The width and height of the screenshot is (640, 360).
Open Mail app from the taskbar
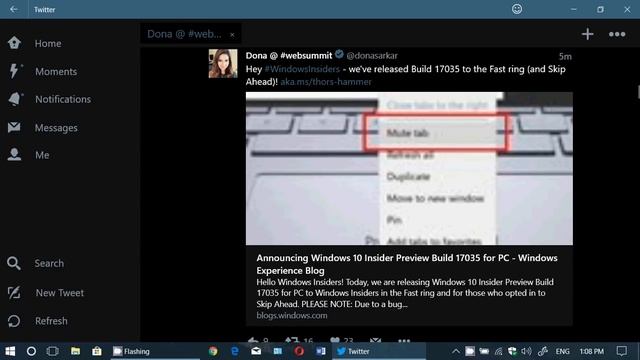(x=256, y=351)
